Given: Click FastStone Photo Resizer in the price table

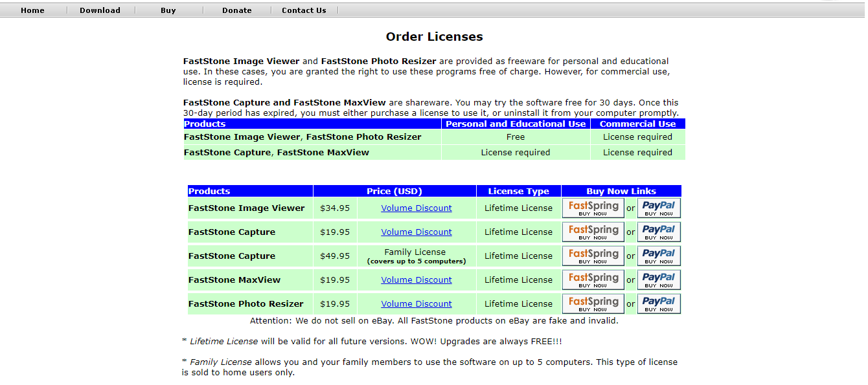Looking at the screenshot, I should tap(246, 304).
